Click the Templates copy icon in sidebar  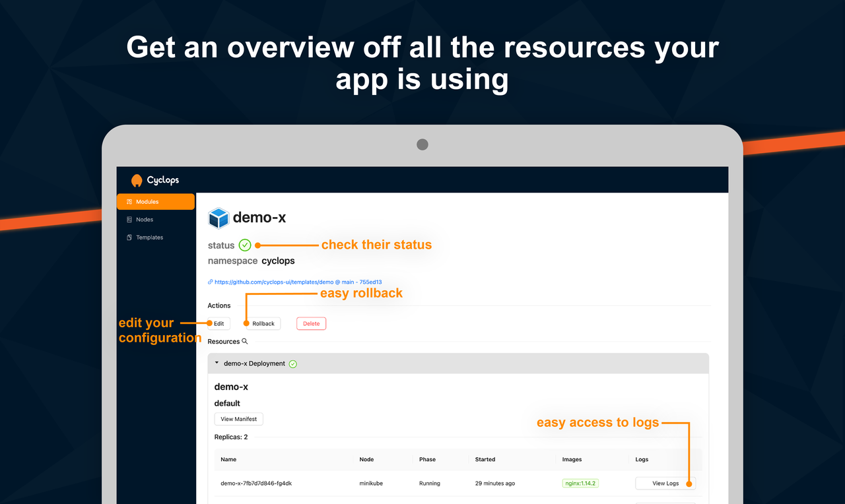tap(129, 237)
